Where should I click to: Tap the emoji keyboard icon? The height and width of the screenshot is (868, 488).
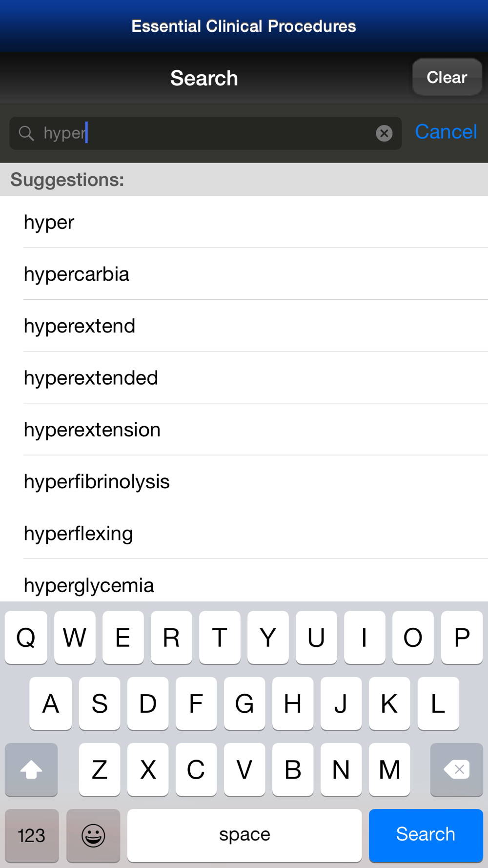pos(93,835)
